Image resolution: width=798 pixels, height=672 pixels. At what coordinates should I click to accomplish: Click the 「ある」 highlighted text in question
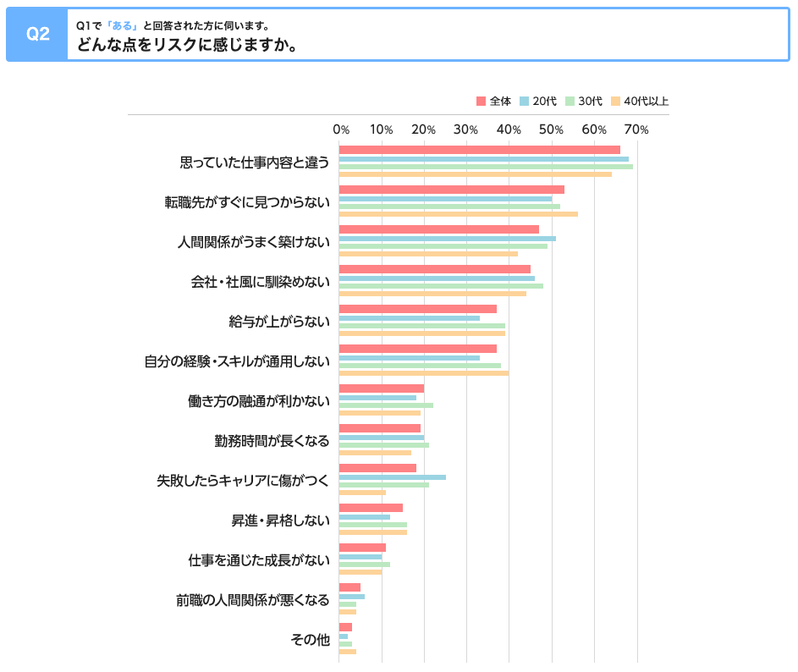tap(122, 25)
